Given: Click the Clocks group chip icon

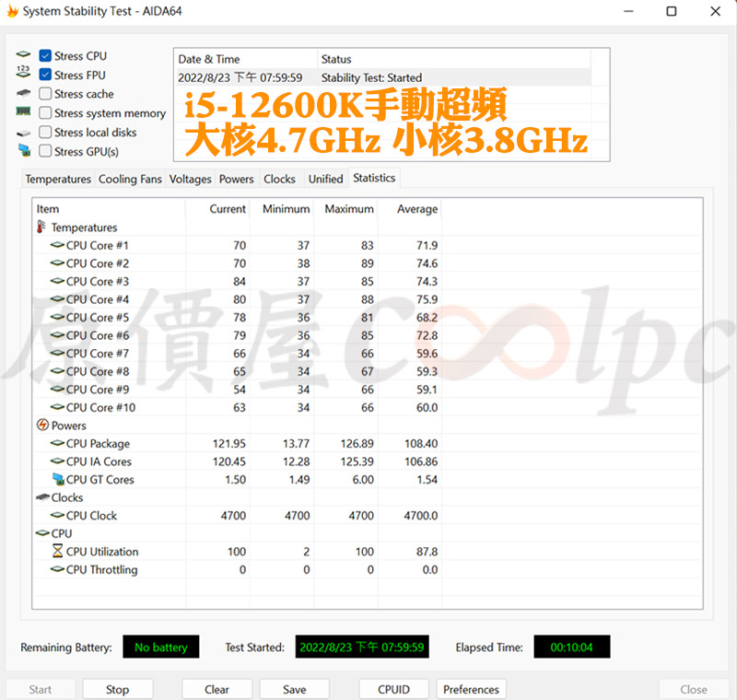Looking at the screenshot, I should pyautogui.click(x=42, y=497).
